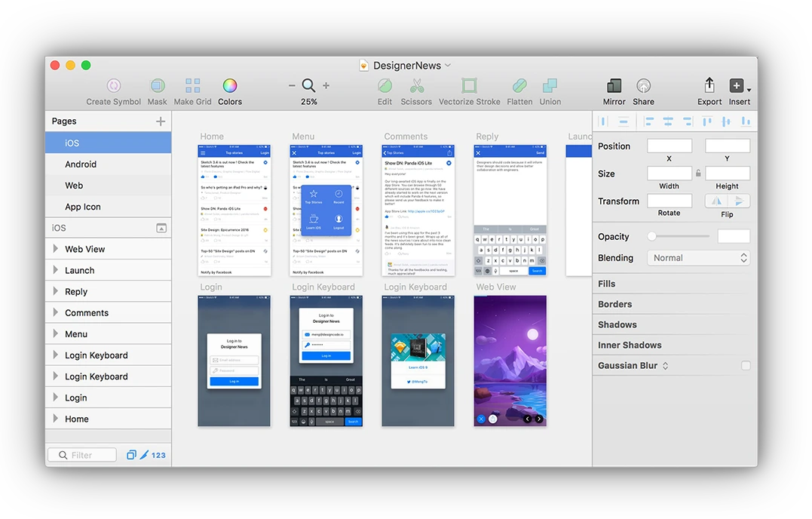The height and width of the screenshot is (519, 812).
Task: Click the Scissors tool icon
Action: pyautogui.click(x=416, y=86)
